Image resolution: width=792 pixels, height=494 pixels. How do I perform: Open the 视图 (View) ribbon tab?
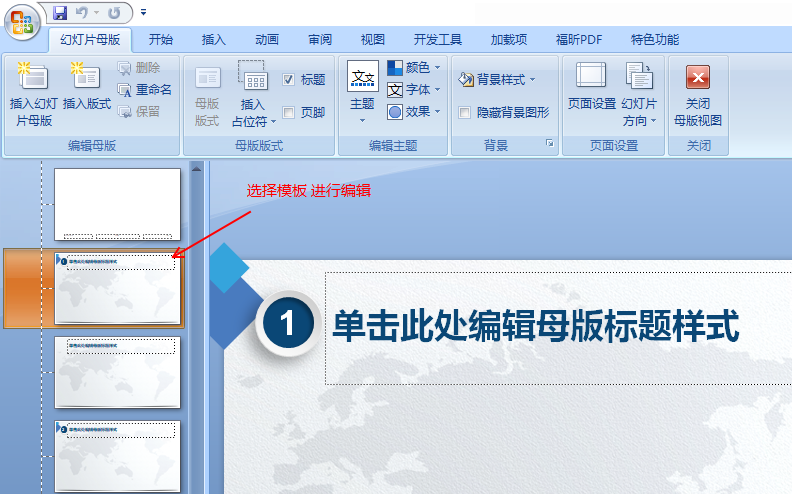pos(373,40)
